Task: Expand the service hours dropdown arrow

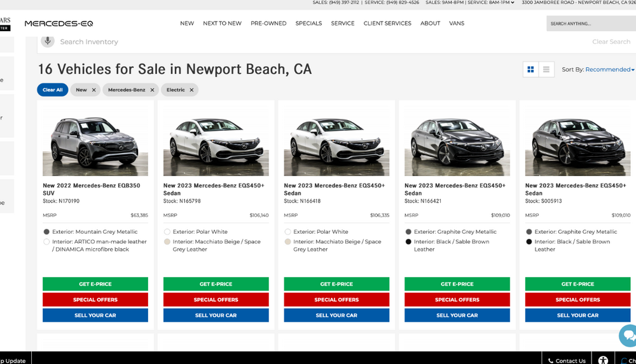Action: point(513,3)
